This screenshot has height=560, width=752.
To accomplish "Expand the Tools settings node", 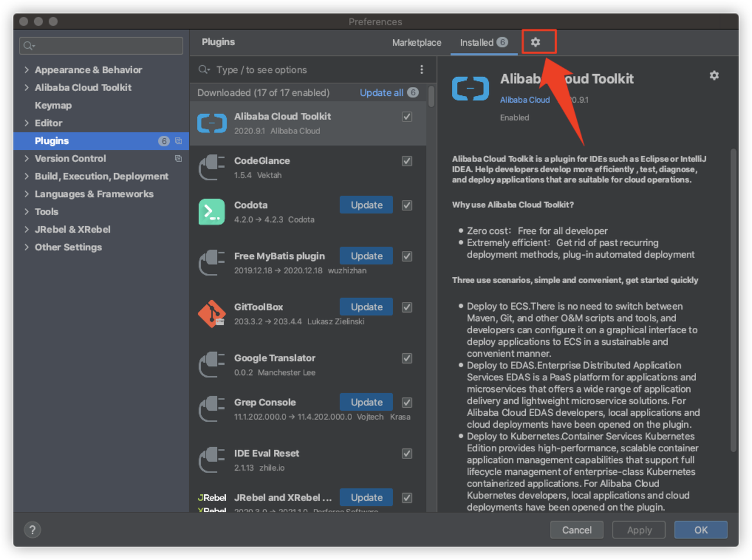I will coord(26,212).
